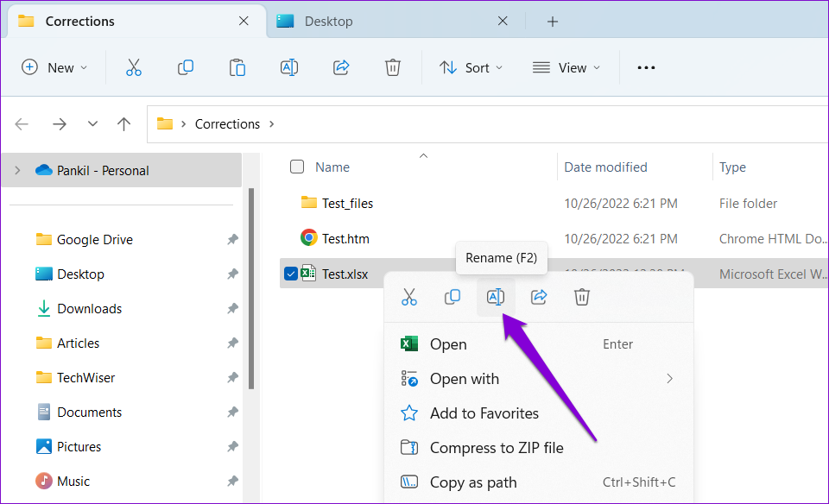The width and height of the screenshot is (829, 504).
Task: Click the Copy icon in the top toolbar
Action: (186, 67)
